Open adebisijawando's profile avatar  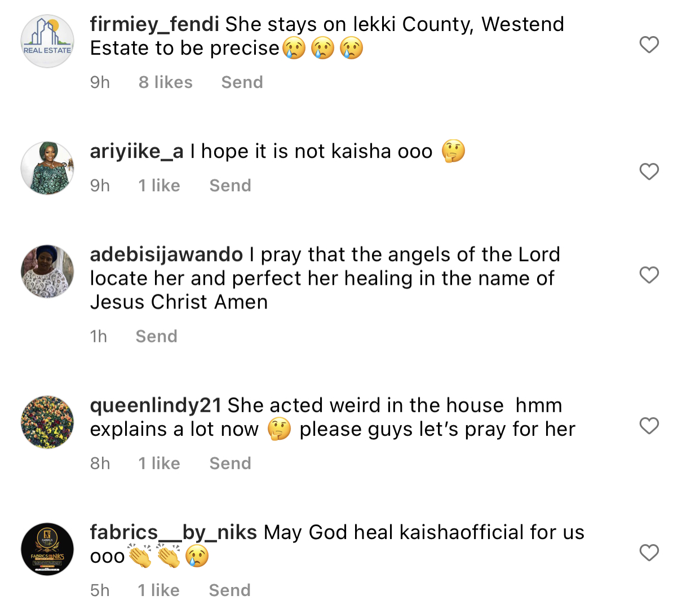point(47,271)
